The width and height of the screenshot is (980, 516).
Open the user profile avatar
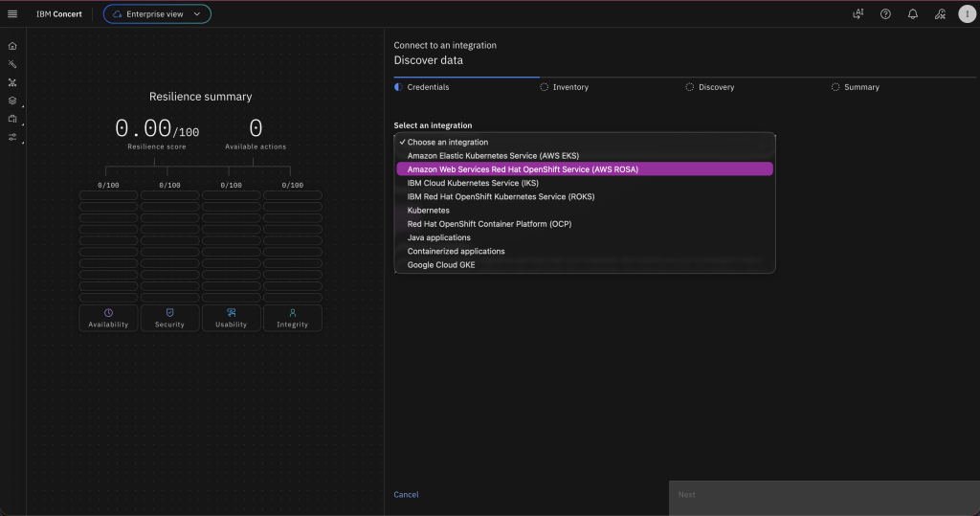[x=967, y=13]
